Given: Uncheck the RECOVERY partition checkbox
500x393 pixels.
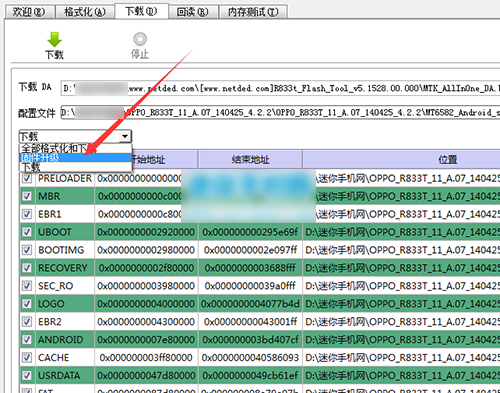Looking at the screenshot, I should click(27, 268).
